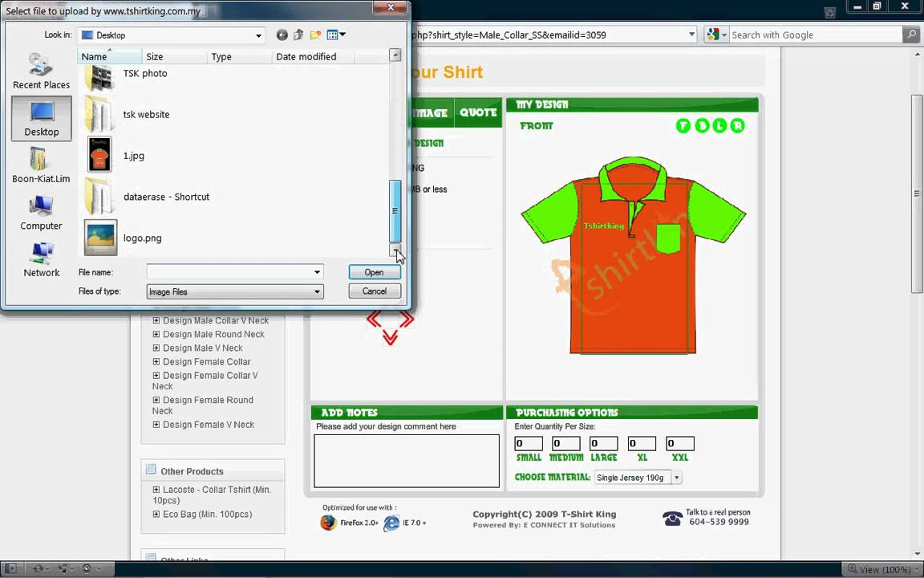Click the file list scrollbar thumb
Viewport: 924px width, 578px height.
pos(395,210)
